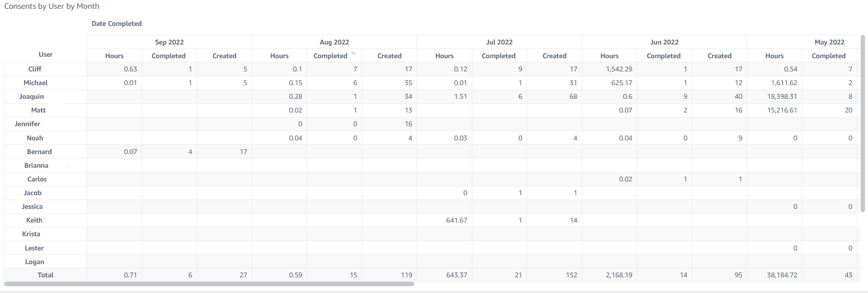Click the 18,398.31 hours cell for Joaquin
This screenshot has width=868, height=293.
[x=781, y=96]
